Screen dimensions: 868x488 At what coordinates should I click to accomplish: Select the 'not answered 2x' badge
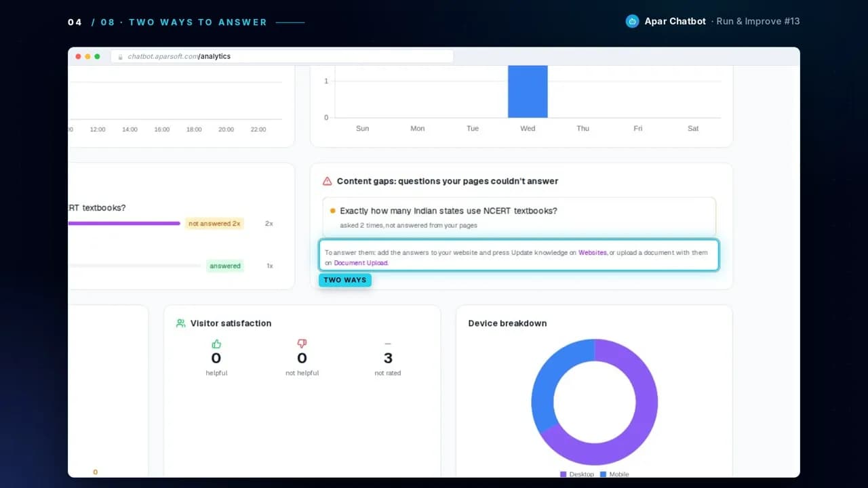click(x=214, y=224)
